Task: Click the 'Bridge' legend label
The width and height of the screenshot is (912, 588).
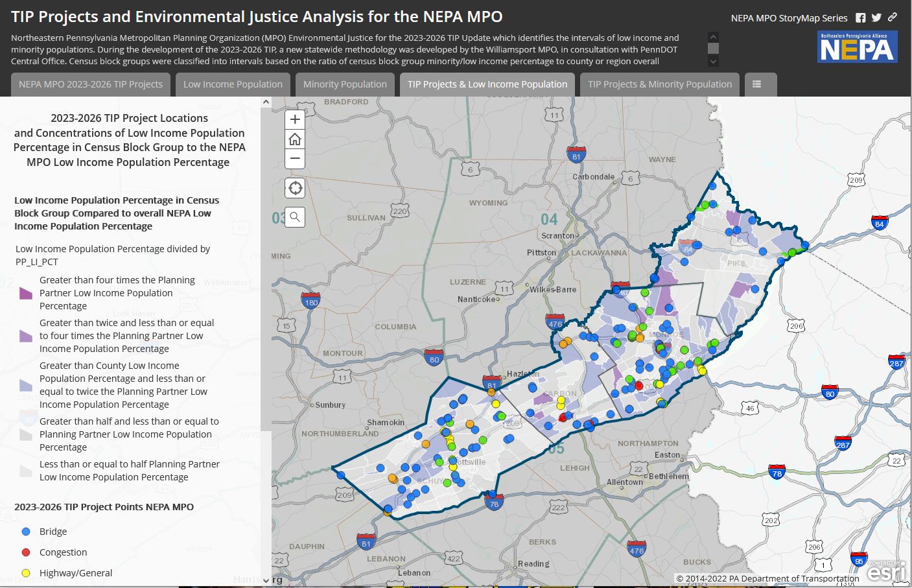Action: (53, 532)
